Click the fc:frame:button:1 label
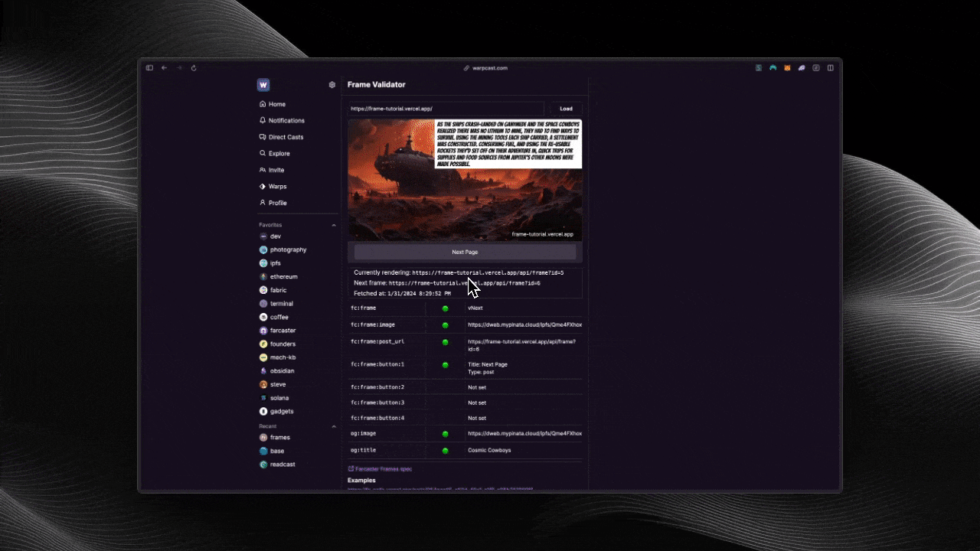 (377, 364)
